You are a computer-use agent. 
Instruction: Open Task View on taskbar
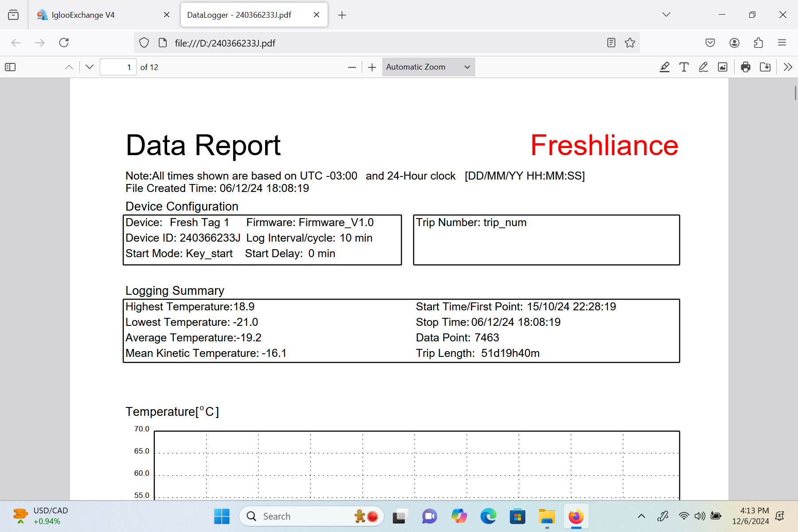[x=399, y=516]
